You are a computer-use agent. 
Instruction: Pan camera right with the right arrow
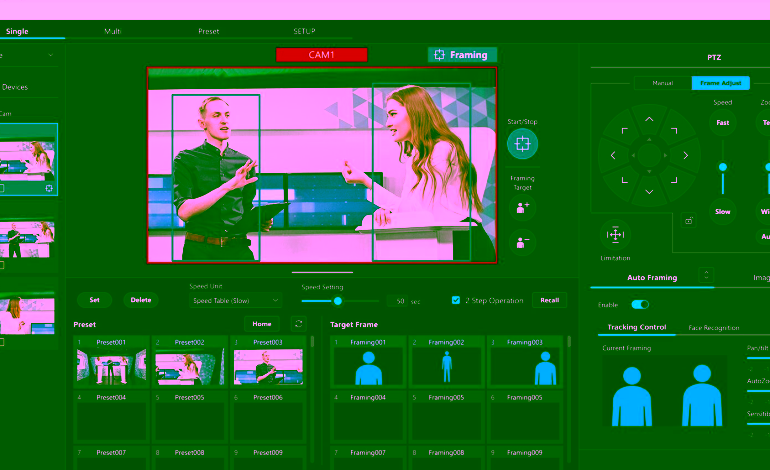pos(686,155)
